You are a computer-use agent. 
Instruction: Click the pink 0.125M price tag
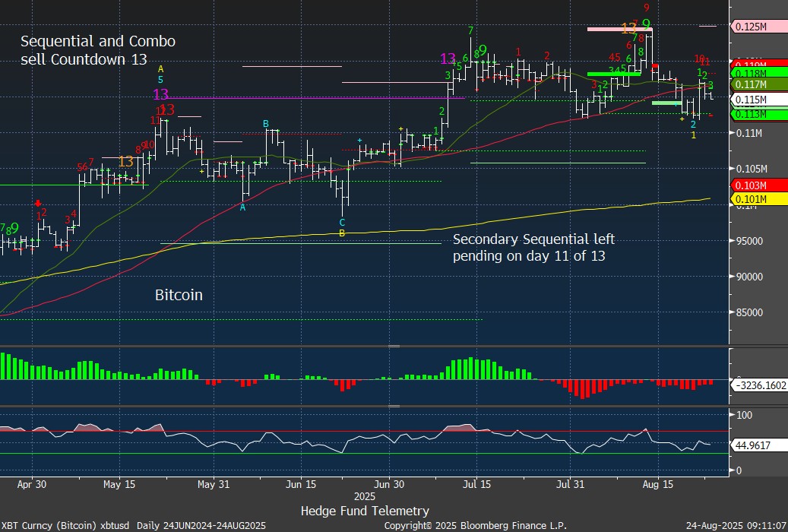point(759,26)
